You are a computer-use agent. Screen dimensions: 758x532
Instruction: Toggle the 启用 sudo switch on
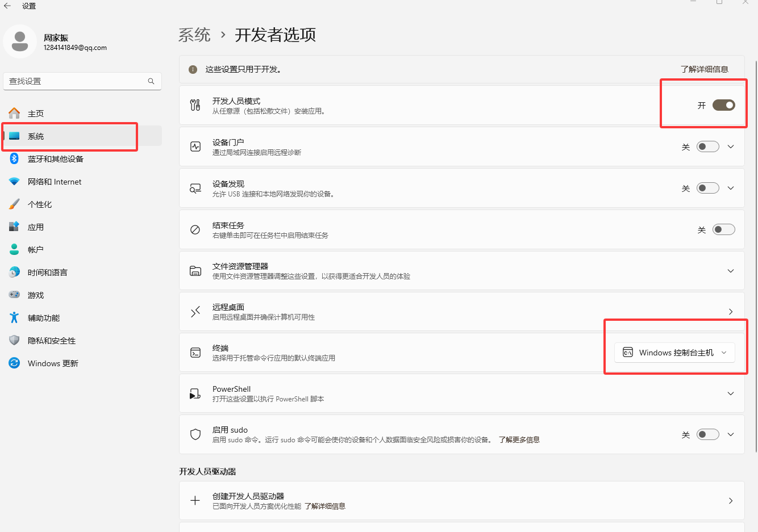(707, 434)
